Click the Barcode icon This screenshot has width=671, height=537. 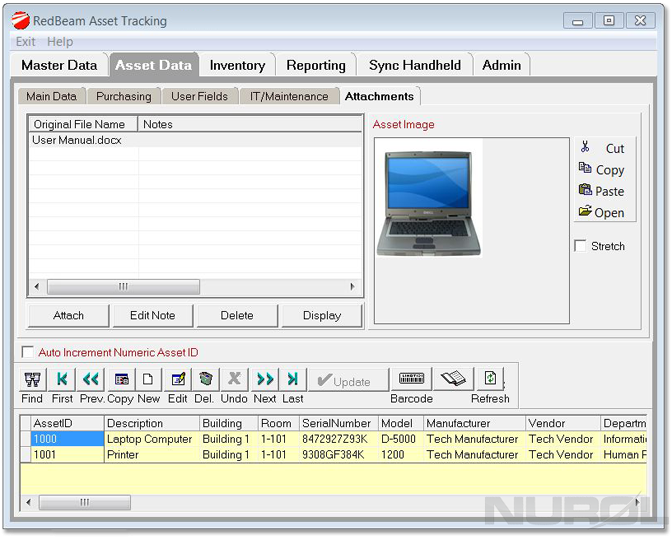411,379
